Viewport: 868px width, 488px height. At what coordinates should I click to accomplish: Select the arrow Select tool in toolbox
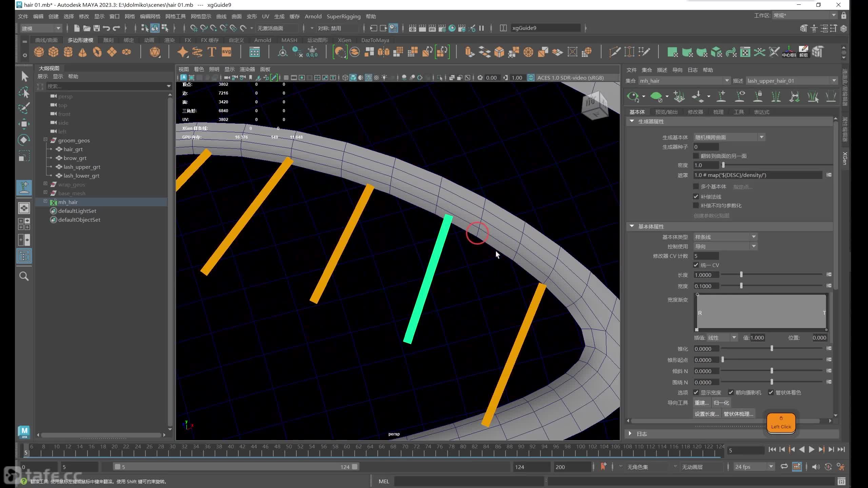click(x=24, y=76)
